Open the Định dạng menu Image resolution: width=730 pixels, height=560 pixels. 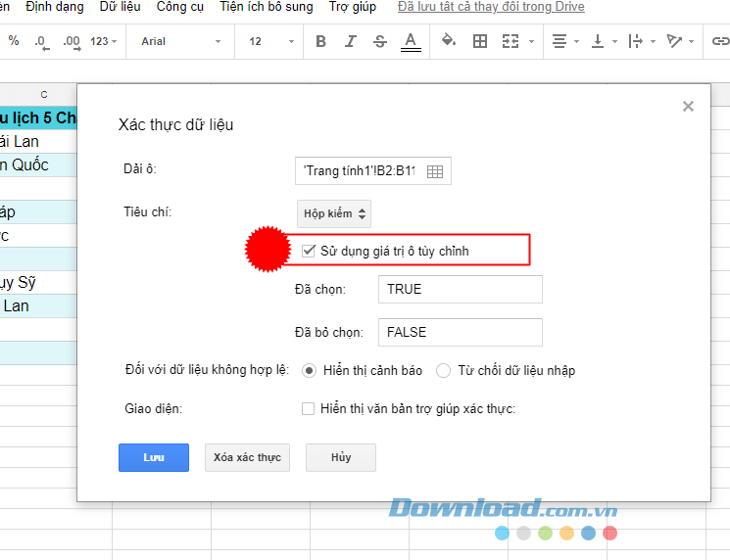(55, 7)
